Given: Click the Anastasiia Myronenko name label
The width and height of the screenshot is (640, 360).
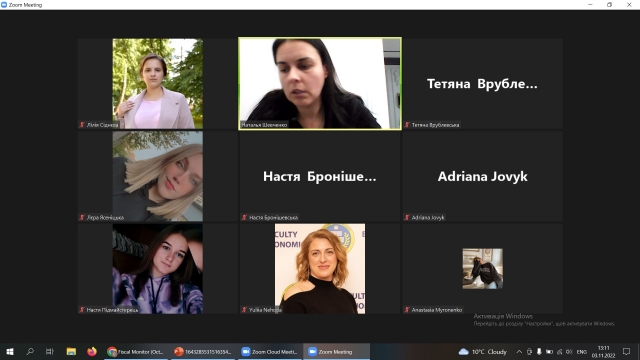Looking at the screenshot, I should tap(437, 310).
